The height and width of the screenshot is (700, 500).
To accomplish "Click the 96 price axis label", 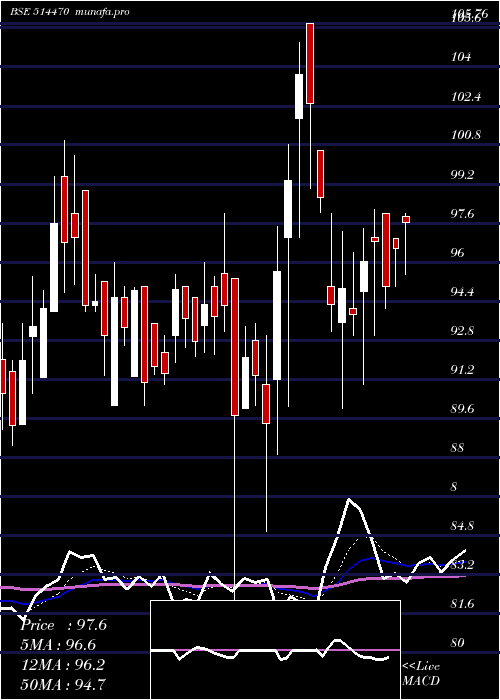I will [459, 252].
